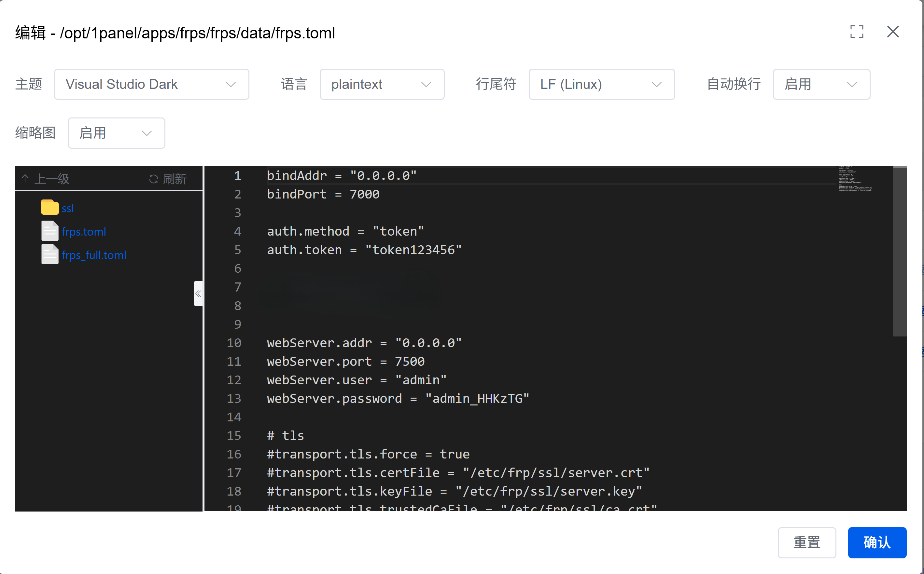Open the Visual Studio Dark theme dropdown

click(151, 84)
